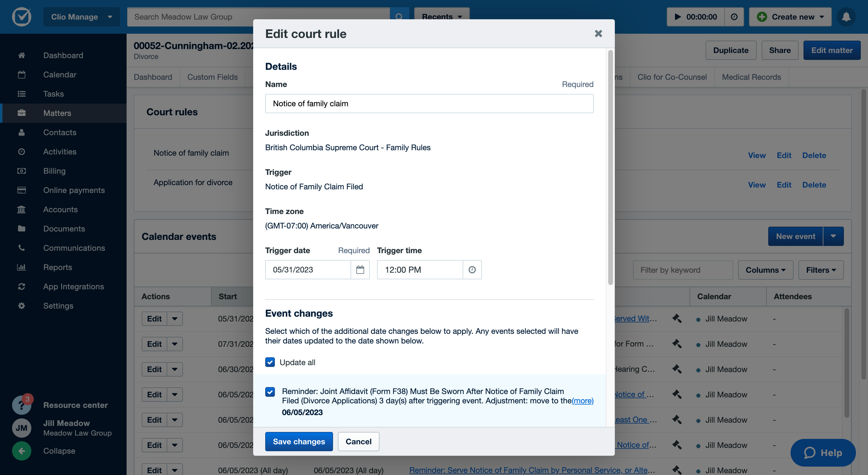Open the notifications bell icon
This screenshot has width=868, height=475.
(846, 17)
